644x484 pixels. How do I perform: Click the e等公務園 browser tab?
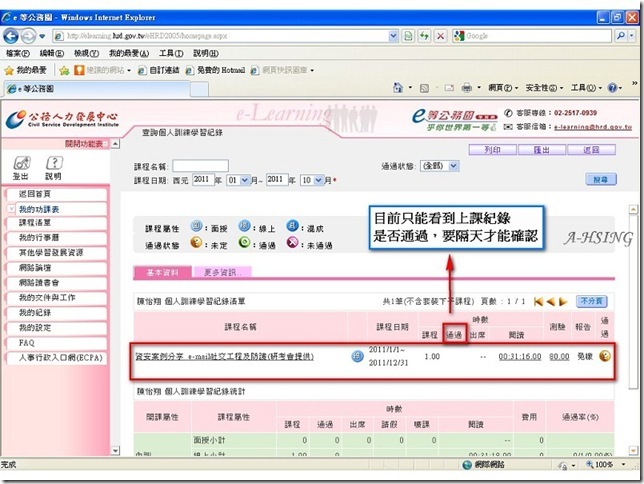[97, 89]
